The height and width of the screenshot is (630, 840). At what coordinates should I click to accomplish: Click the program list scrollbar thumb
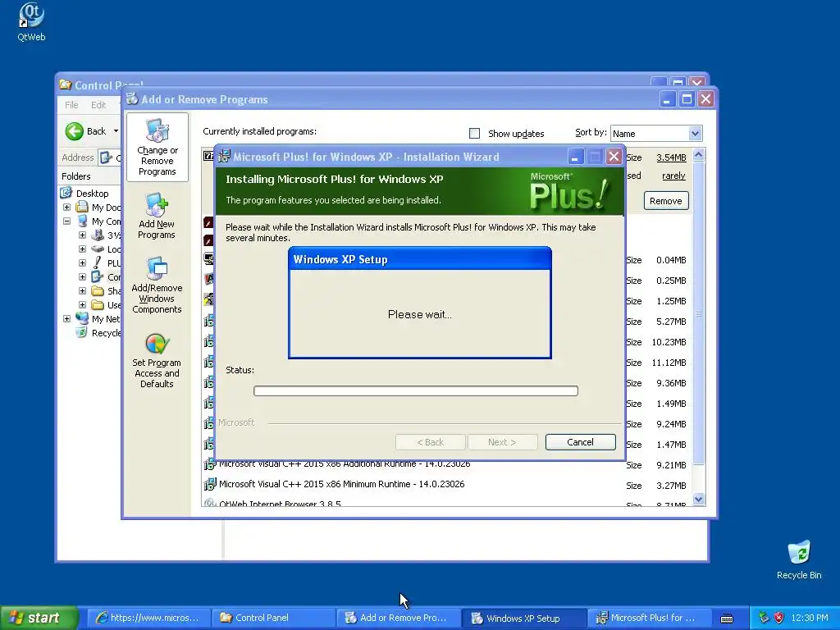point(699,313)
